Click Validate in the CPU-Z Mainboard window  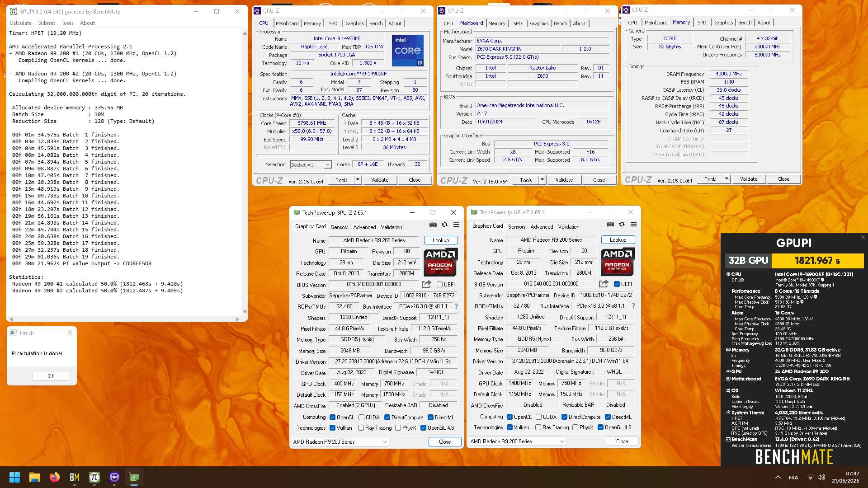[x=564, y=180]
